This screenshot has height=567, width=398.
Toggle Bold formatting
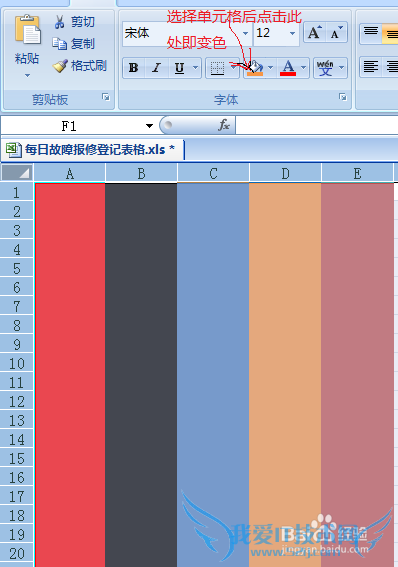[x=134, y=68]
